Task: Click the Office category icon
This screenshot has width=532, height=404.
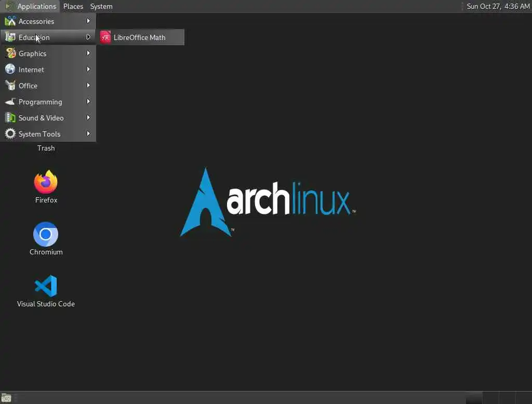Action: click(x=10, y=86)
